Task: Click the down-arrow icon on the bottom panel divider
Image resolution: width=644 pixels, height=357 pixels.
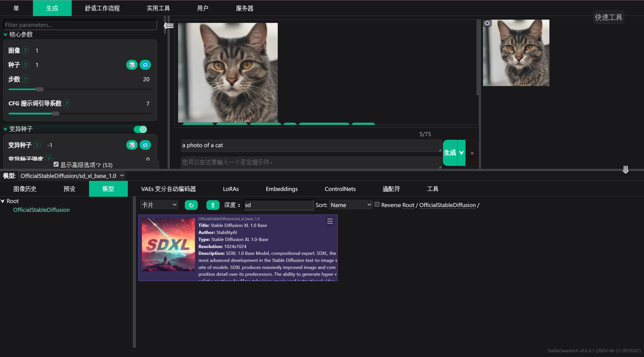Action: coord(626,170)
